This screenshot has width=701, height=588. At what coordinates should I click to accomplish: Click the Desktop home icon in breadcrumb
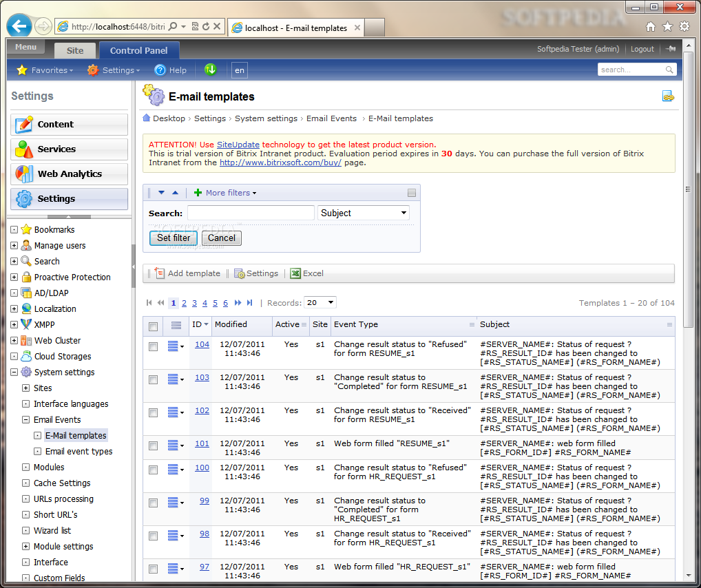click(146, 118)
